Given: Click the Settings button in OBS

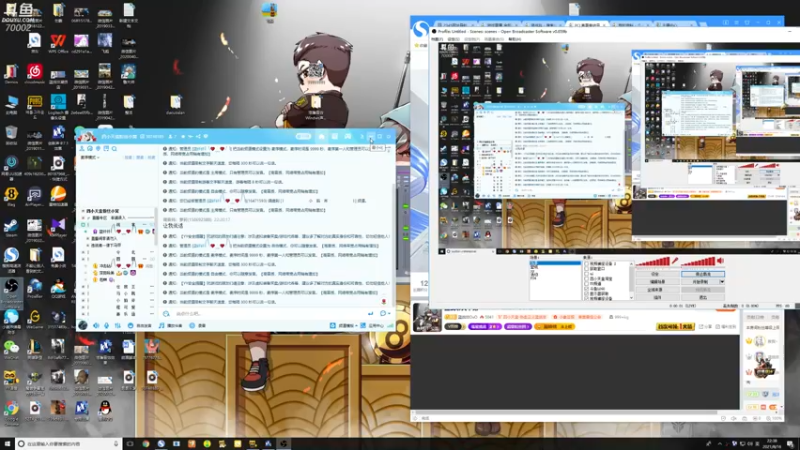Looking at the screenshot, I should (x=656, y=274).
